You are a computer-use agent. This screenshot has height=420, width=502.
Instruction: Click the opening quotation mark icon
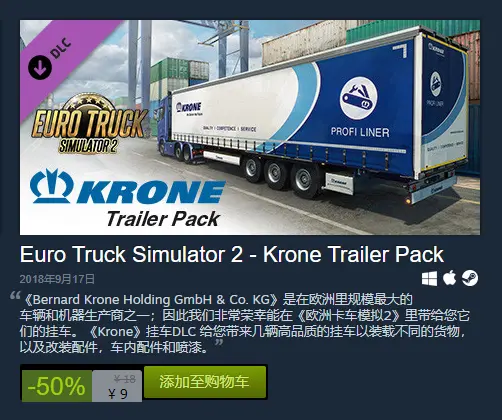pyautogui.click(x=15, y=296)
